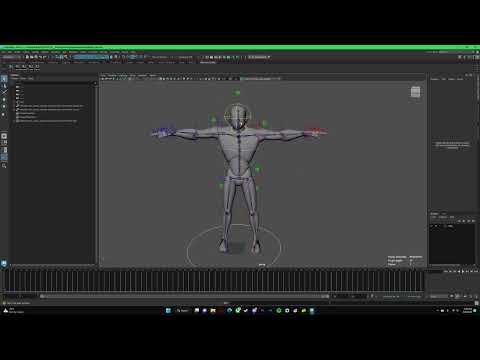
Task: Activate the Move tool in the toolbox
Action: coord(4,100)
